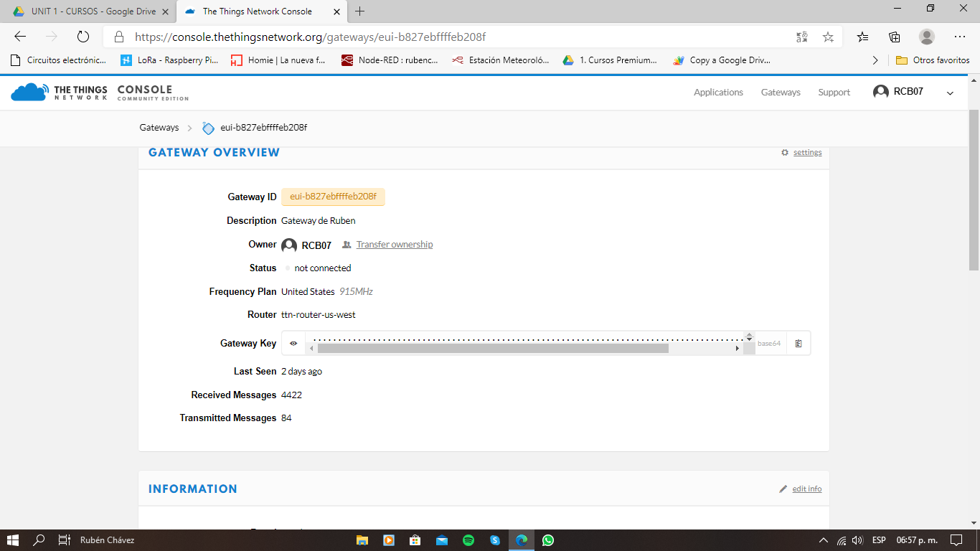This screenshot has width=980, height=551.
Task: Copy the Gateway Key to clipboard
Action: click(798, 343)
